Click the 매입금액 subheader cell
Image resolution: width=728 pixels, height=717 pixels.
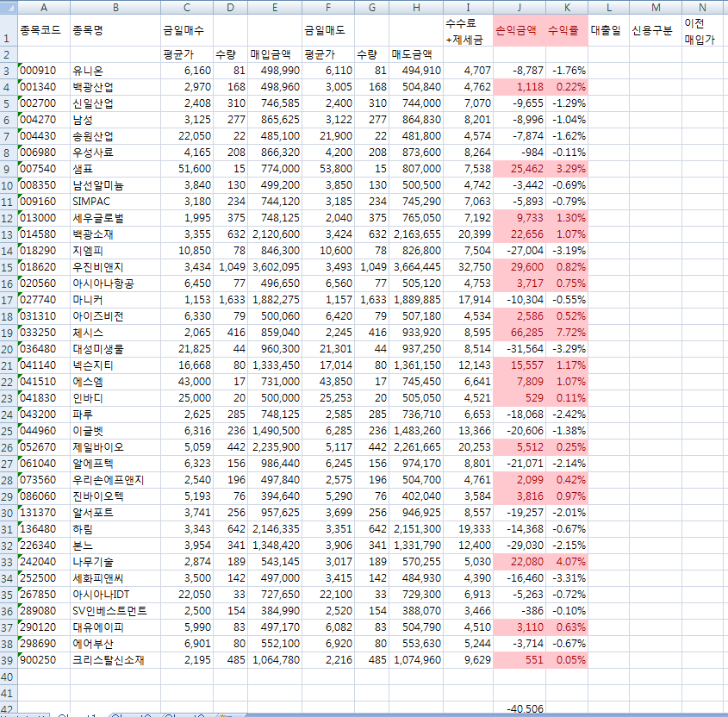click(275, 54)
